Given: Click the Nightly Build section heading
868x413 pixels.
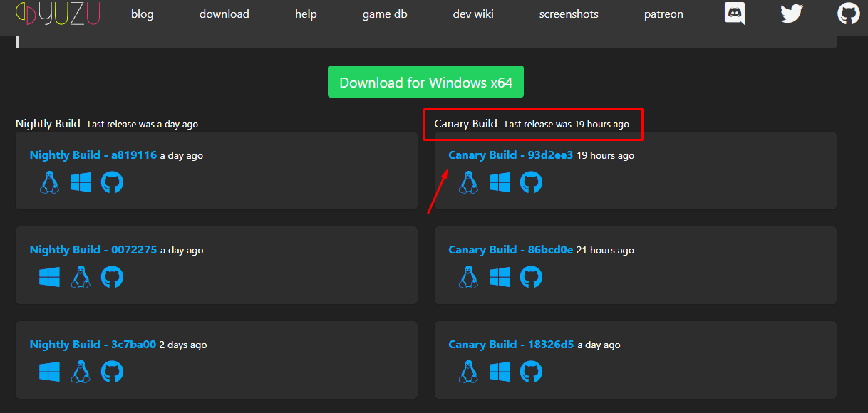Looking at the screenshot, I should [x=48, y=124].
